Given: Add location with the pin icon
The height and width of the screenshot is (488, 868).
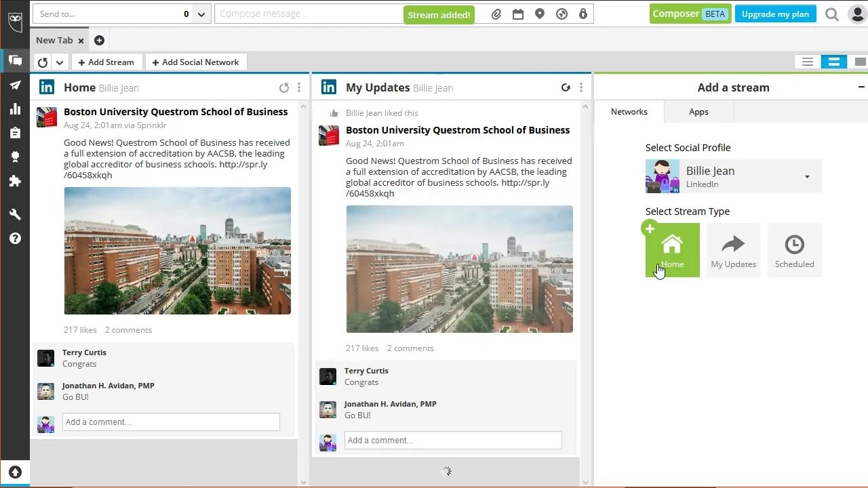Looking at the screenshot, I should (x=540, y=14).
